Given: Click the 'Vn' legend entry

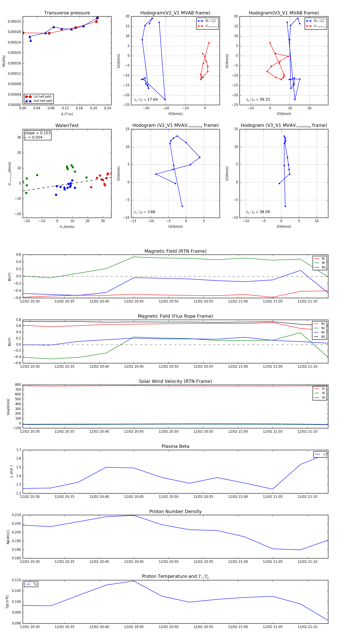Looking at the screenshot, I should [x=320, y=398].
